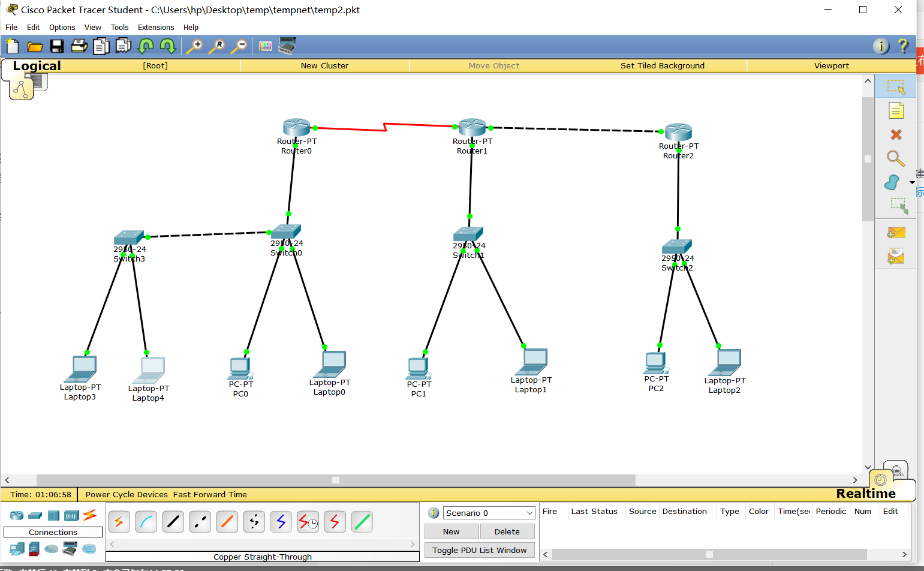The width and height of the screenshot is (924, 571).
Task: Pick the Inspect magnifier tool
Action: pos(896,158)
